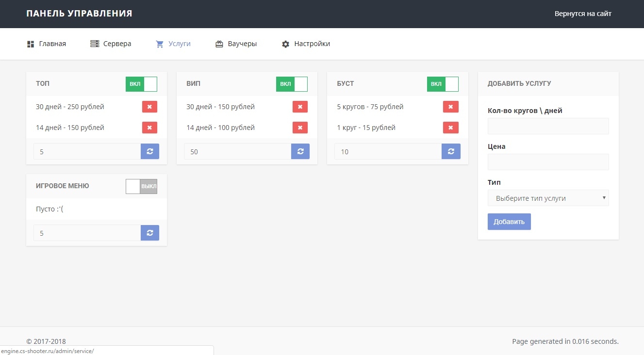Focus the Кол-во кругов \ дней input field
644x355 pixels.
click(x=548, y=126)
